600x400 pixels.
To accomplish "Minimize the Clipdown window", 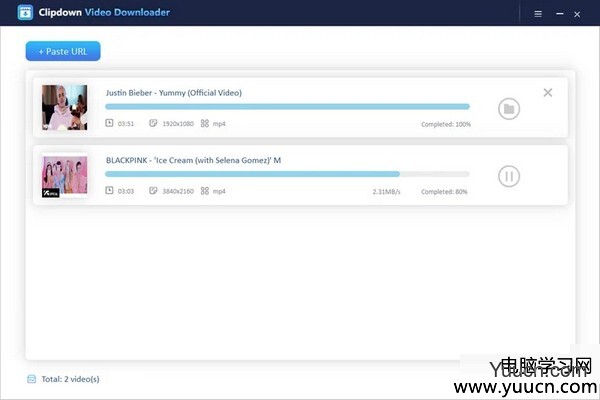I will pyautogui.click(x=559, y=14).
